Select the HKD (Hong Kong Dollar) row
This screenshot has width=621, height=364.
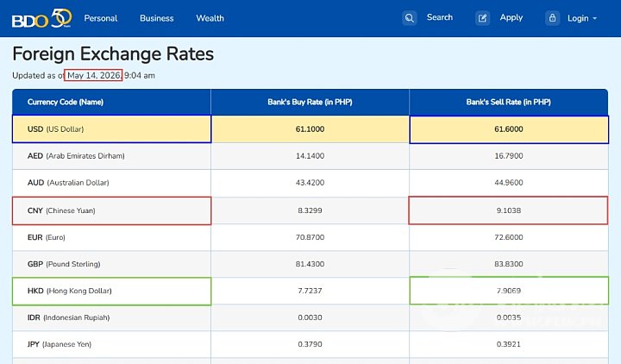pyautogui.click(x=310, y=291)
